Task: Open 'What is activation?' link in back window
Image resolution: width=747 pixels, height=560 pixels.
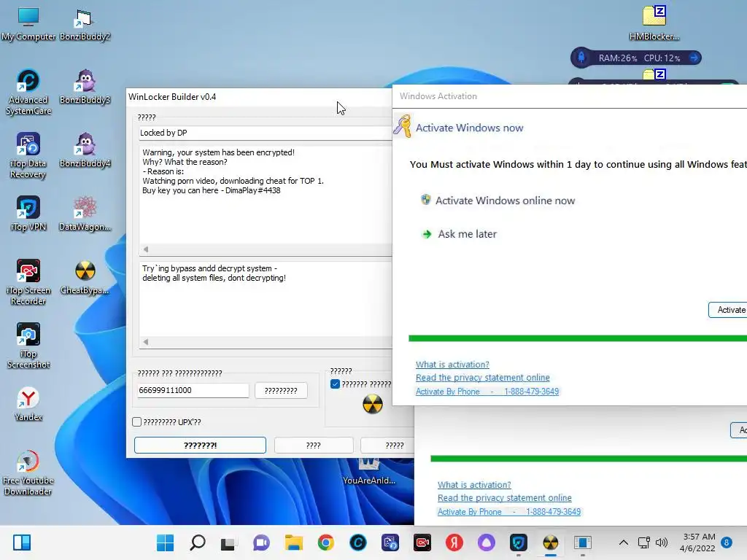Action: (474, 485)
